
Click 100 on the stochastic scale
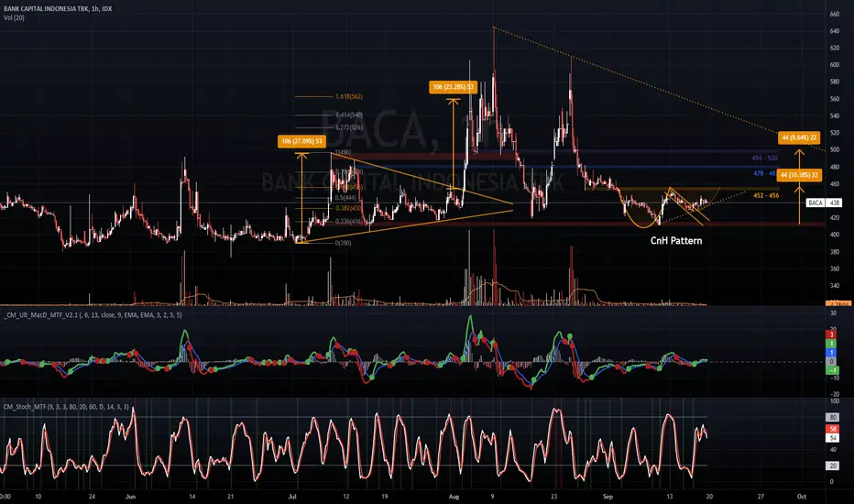(x=835, y=401)
